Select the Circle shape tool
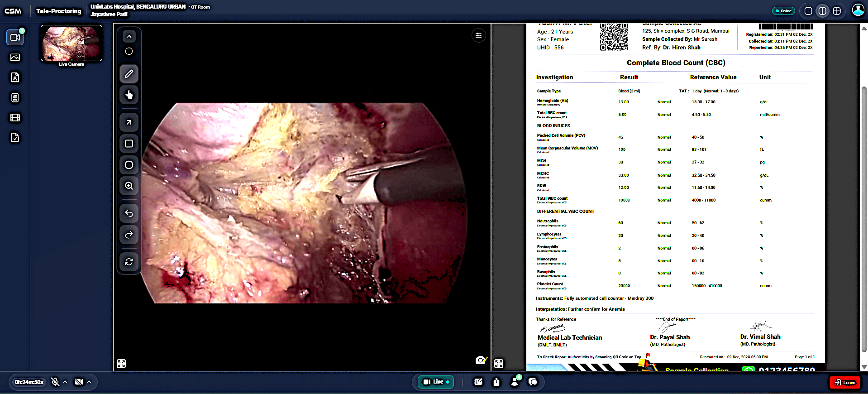Screen dimensions: 868x394 (129, 165)
